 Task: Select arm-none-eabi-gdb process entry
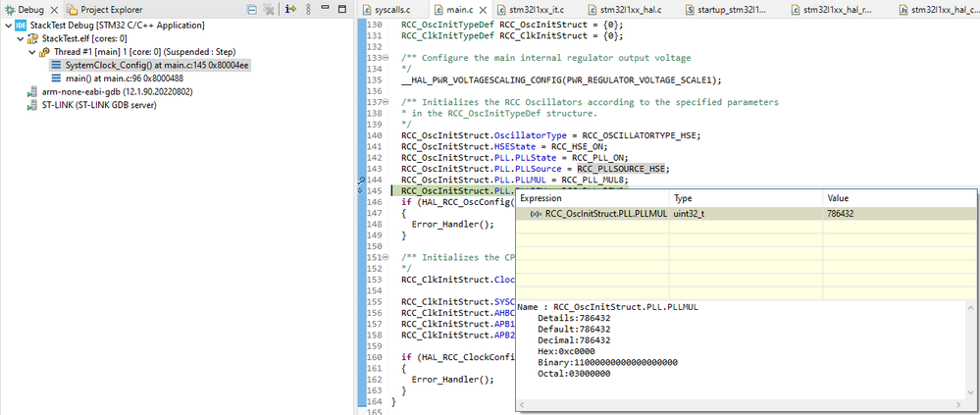coord(117,91)
